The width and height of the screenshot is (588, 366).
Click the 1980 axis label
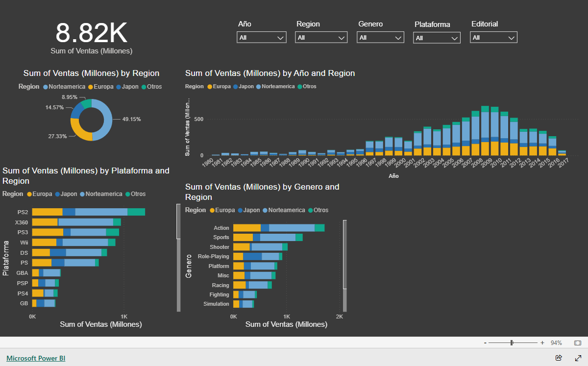(208, 162)
